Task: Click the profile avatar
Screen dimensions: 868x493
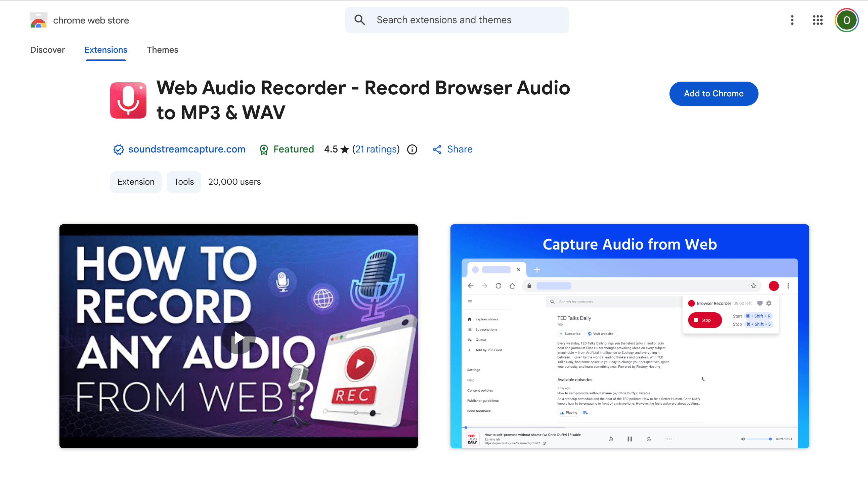Action: (846, 20)
